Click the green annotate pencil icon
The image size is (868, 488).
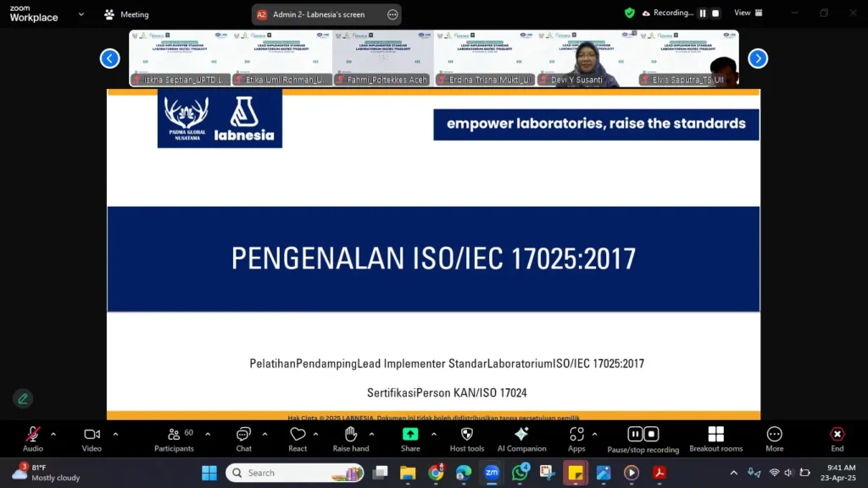23,398
